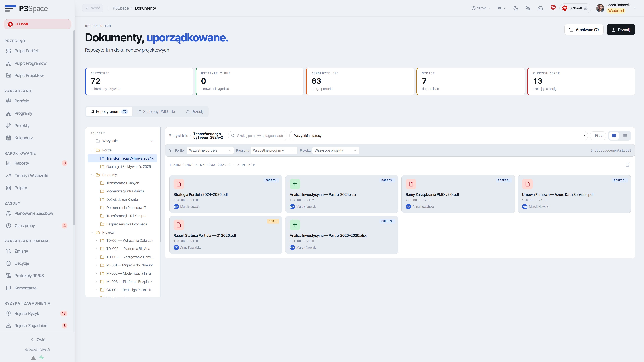The height and width of the screenshot is (362, 644).
Task: Click PDF icon of Umowa Ramowa Azure Data Services
Action: 527,184
